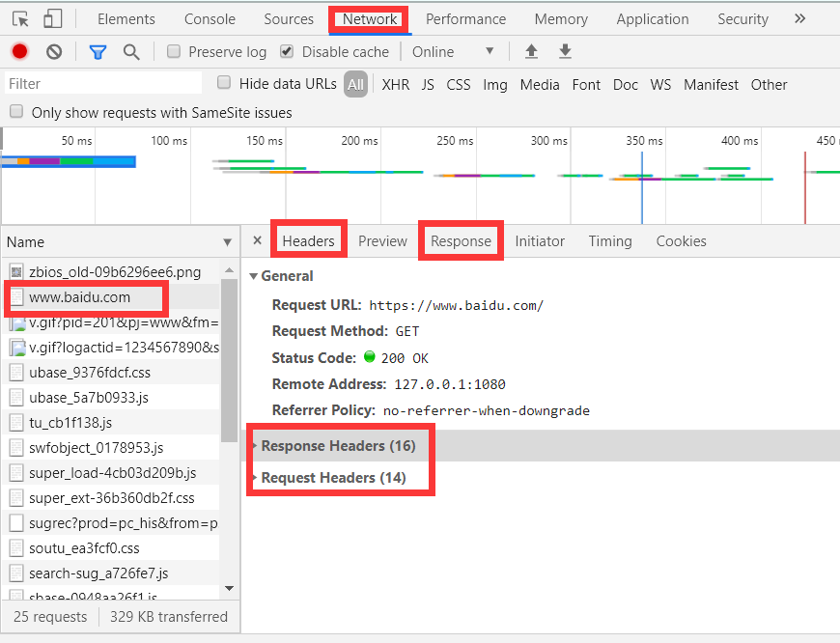Click into the Filter text field
840x643 pixels.
point(104,84)
